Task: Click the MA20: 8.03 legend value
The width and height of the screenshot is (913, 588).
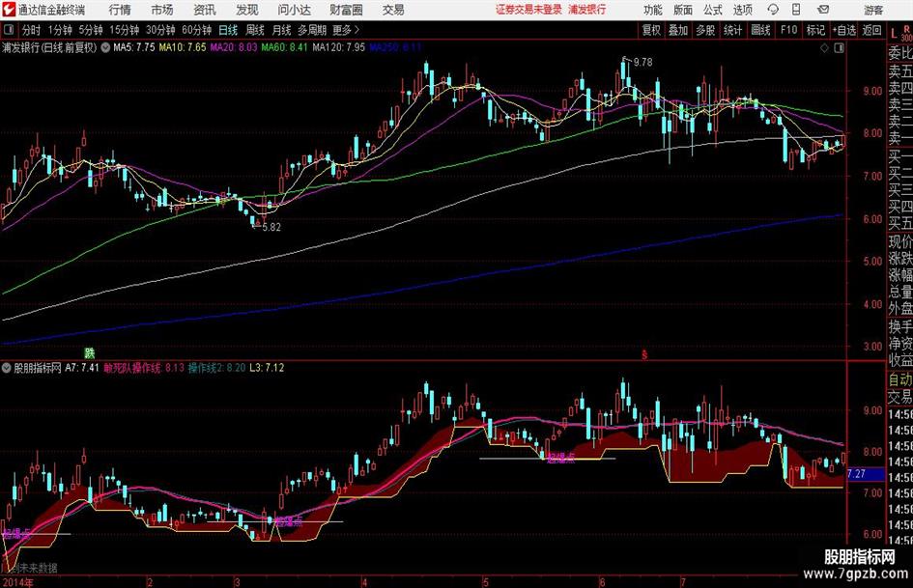Action: pyautogui.click(x=234, y=47)
